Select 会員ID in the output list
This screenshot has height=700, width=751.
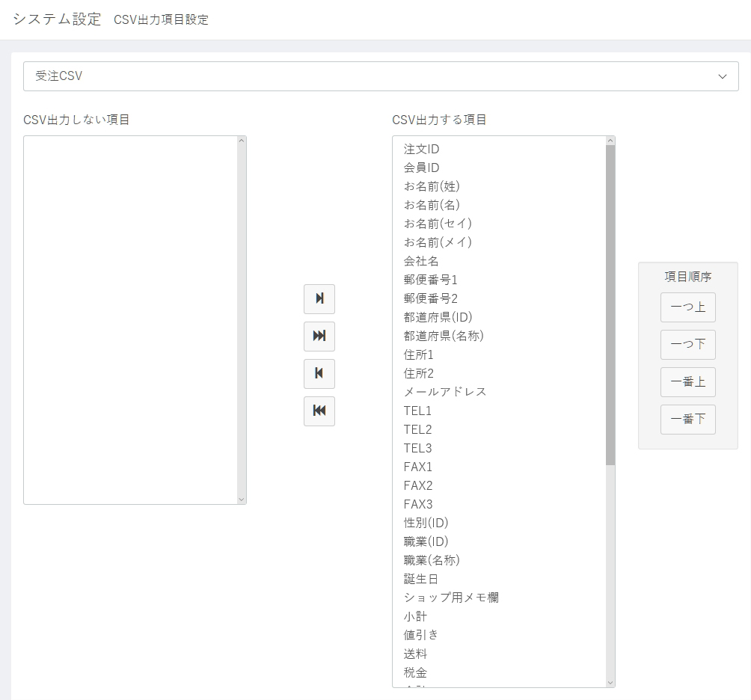[422, 168]
